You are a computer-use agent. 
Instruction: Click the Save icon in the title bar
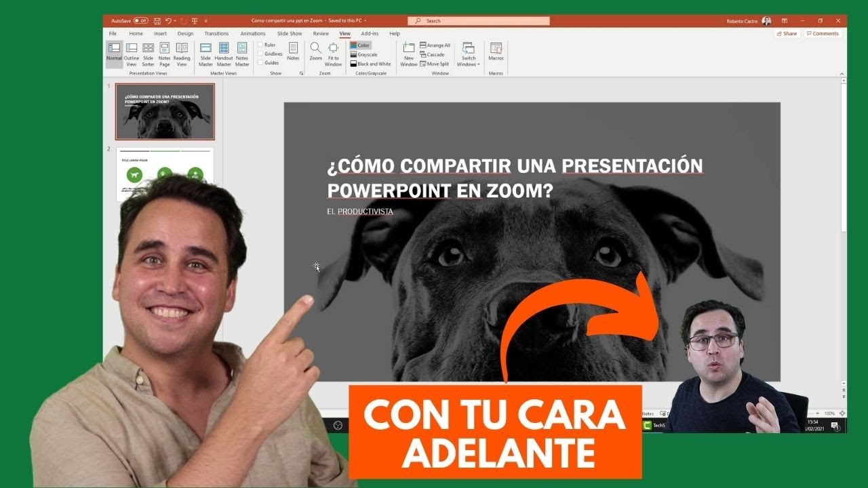click(157, 21)
